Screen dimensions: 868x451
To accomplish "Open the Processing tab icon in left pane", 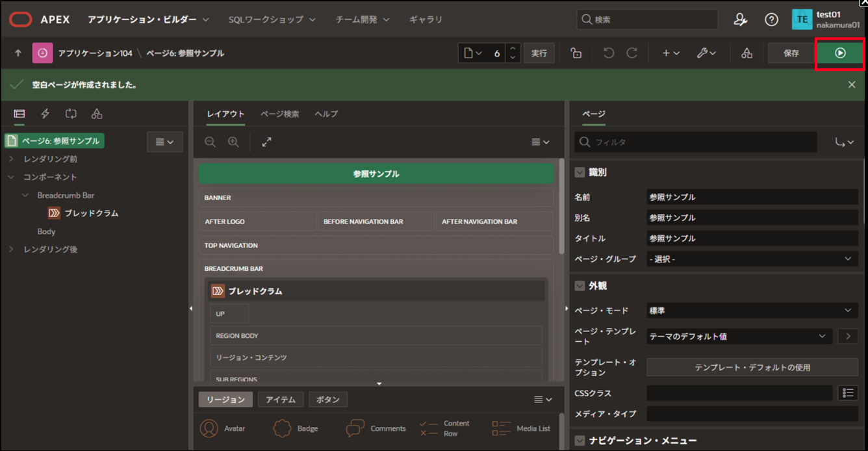I will 71,114.
